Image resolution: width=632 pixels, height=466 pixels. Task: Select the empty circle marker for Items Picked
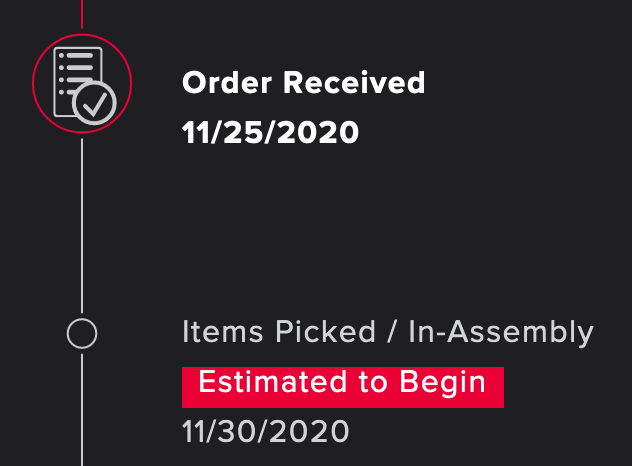[x=81, y=333]
